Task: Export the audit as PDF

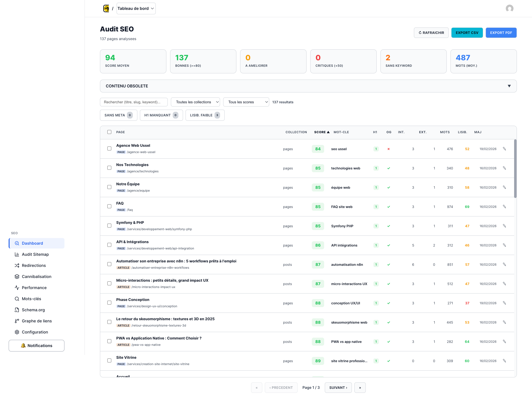Action: pos(501,33)
